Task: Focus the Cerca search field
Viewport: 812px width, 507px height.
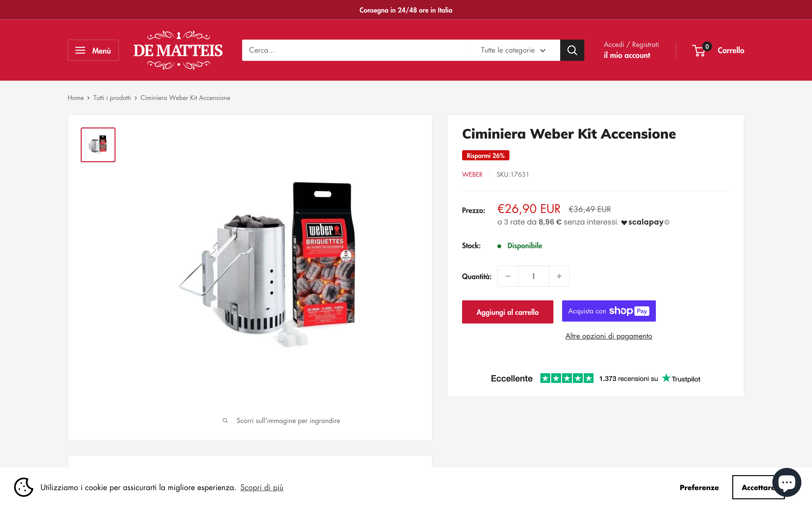Action: [355, 50]
